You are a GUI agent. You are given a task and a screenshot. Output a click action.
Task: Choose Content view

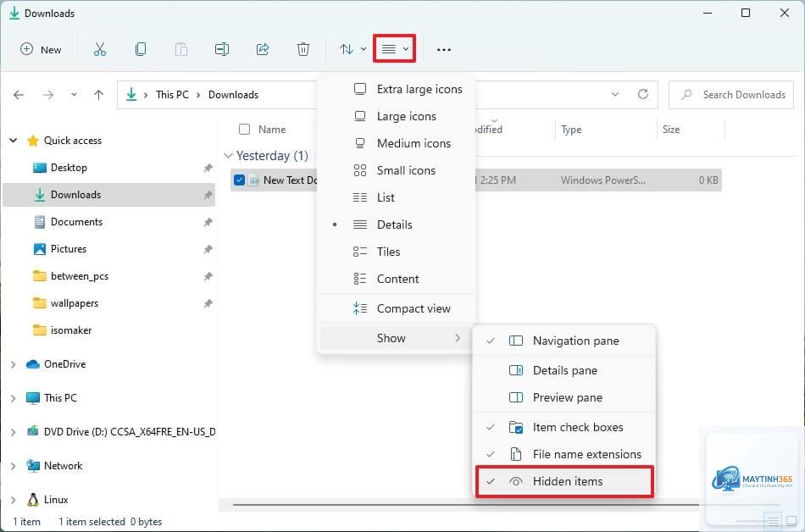(x=397, y=279)
